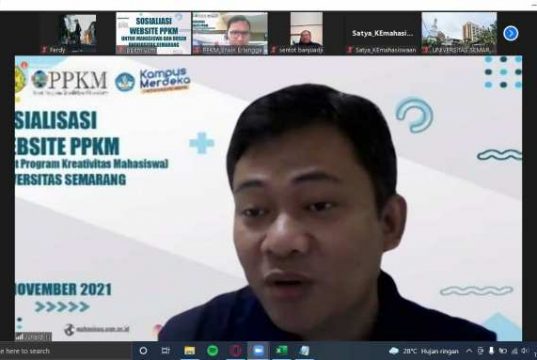The width and height of the screenshot is (537, 360).
Task: Click the battery icon in system tray
Action: click(503, 351)
